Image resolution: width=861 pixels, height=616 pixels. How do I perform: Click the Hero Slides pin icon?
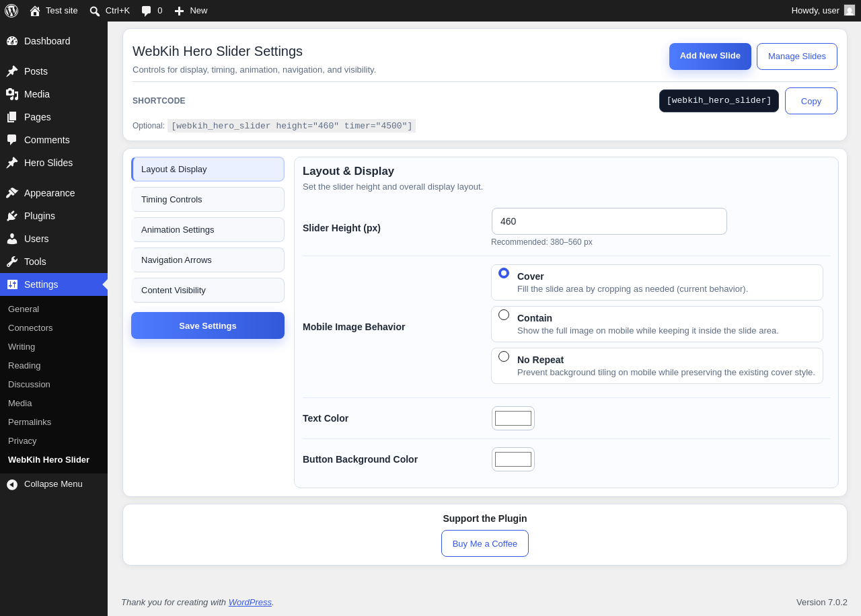(12, 163)
